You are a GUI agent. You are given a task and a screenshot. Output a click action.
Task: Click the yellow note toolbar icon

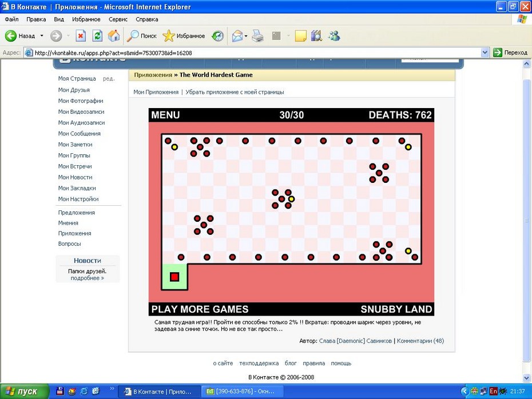300,35
